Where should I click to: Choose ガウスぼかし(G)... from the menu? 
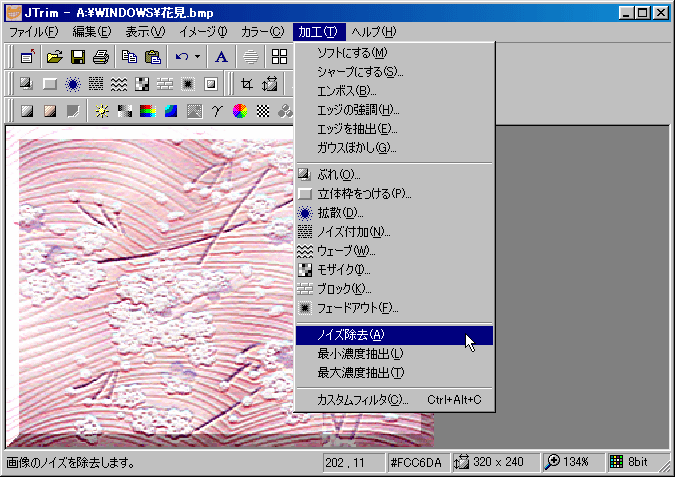(x=394, y=148)
